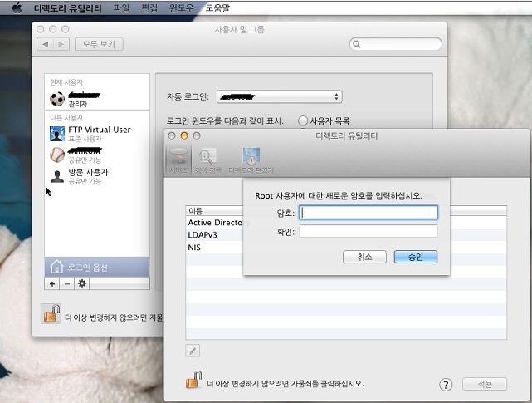Click the pencil edit icon below services list
532x403 pixels.
pyautogui.click(x=193, y=351)
